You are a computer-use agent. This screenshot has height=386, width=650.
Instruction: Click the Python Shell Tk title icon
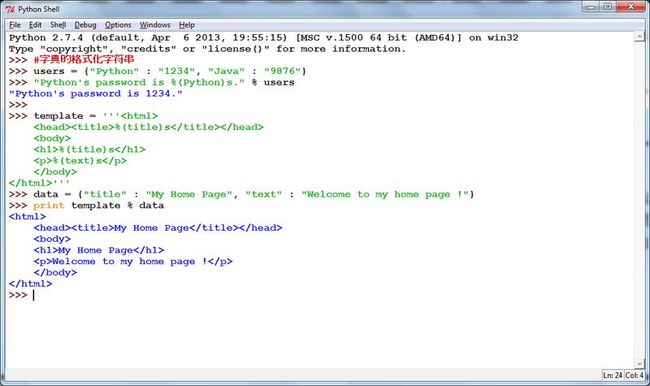tap(10, 9)
